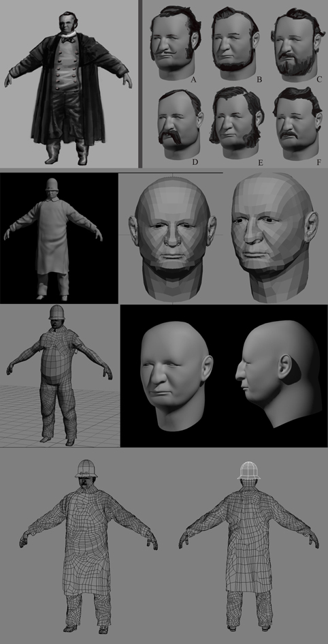Click the letter label "E"
Viewport: 328px width, 644px height.
coord(260,163)
